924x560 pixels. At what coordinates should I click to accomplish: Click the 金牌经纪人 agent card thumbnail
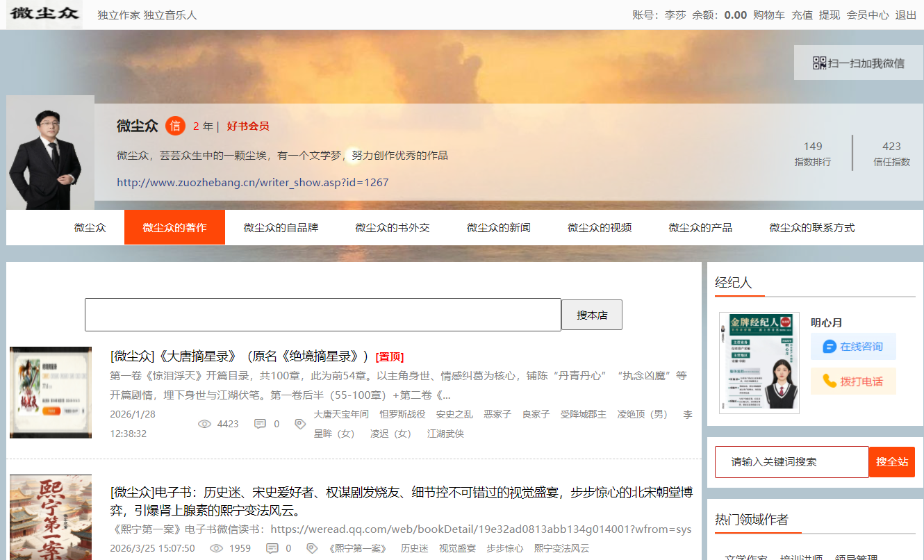coord(759,363)
